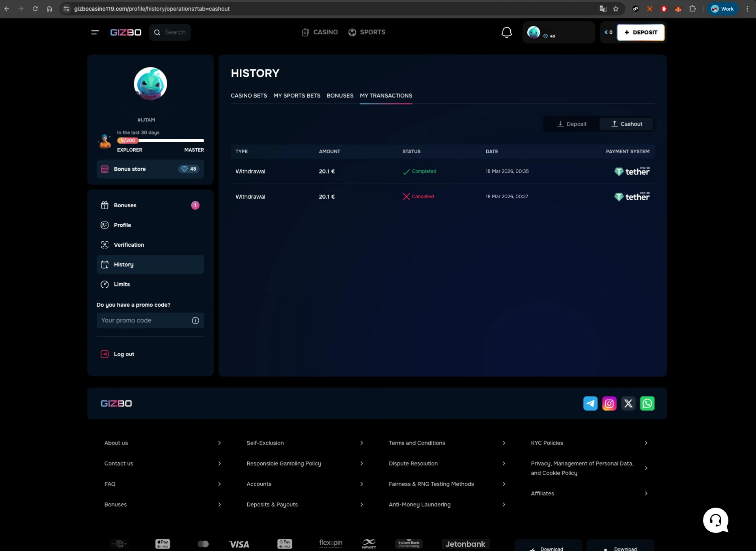The height and width of the screenshot is (551, 756).
Task: Open the Anti-Money Laundering footer link
Action: point(419,504)
